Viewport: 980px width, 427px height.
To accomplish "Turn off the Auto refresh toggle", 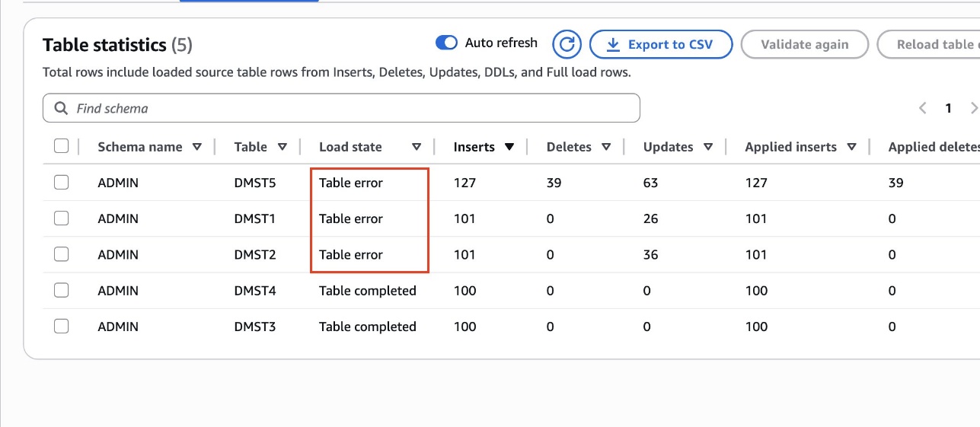I will pos(446,43).
